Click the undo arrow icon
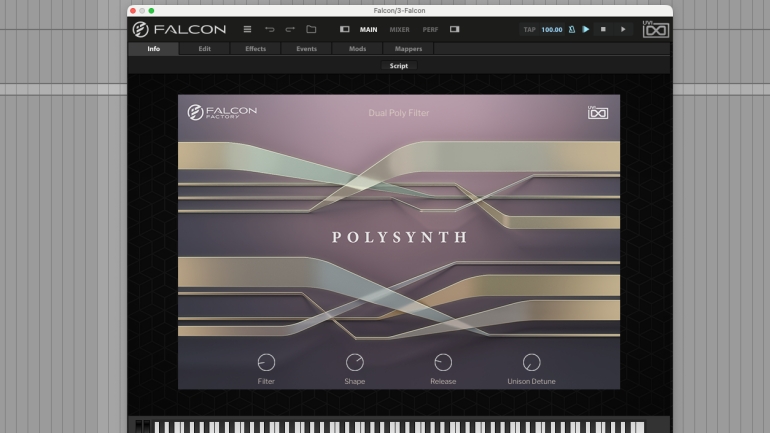 tap(270, 29)
